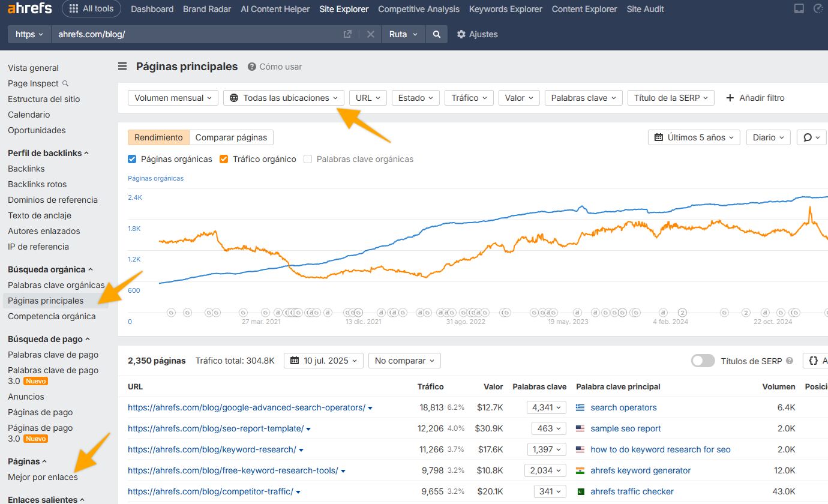The height and width of the screenshot is (504, 828).
Task: Open the Cómo usar help icon
Action: point(252,67)
